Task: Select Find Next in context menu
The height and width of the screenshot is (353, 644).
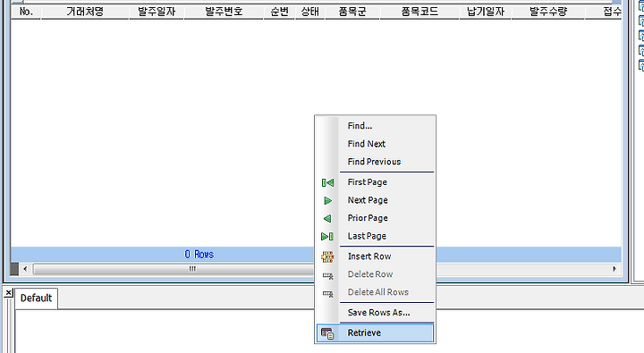Action: pos(375,144)
